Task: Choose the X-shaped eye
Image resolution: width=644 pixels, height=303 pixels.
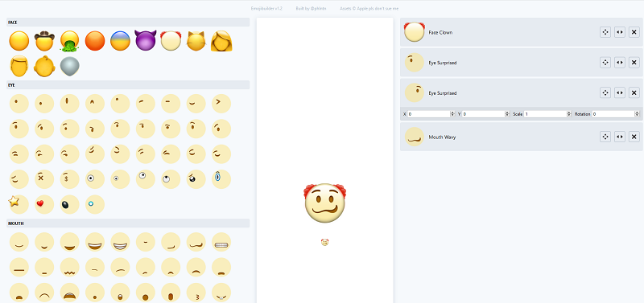Action: tap(44, 179)
